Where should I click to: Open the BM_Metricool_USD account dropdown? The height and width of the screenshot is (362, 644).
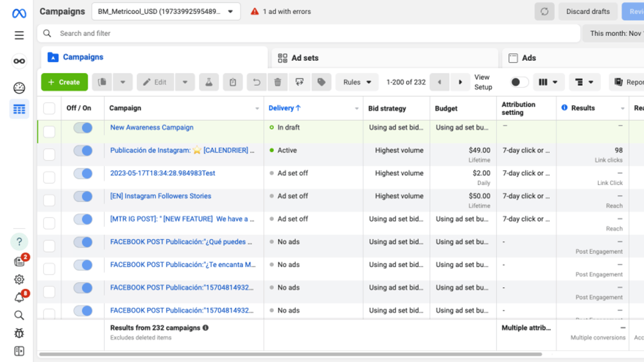click(166, 11)
